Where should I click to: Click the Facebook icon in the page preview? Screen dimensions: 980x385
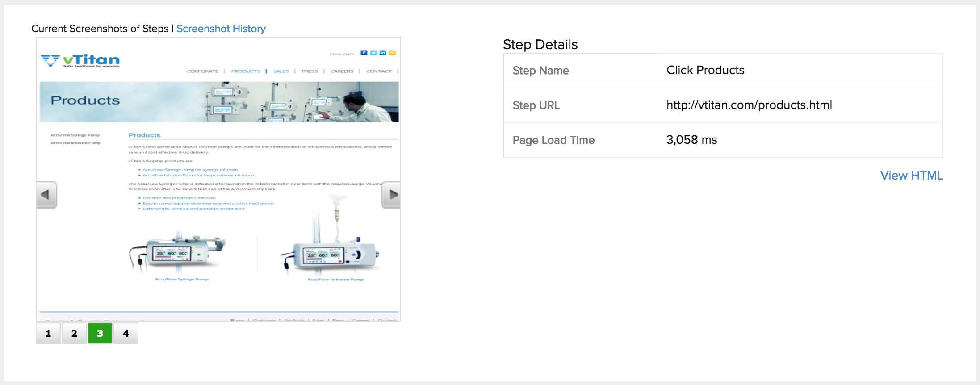(x=364, y=53)
